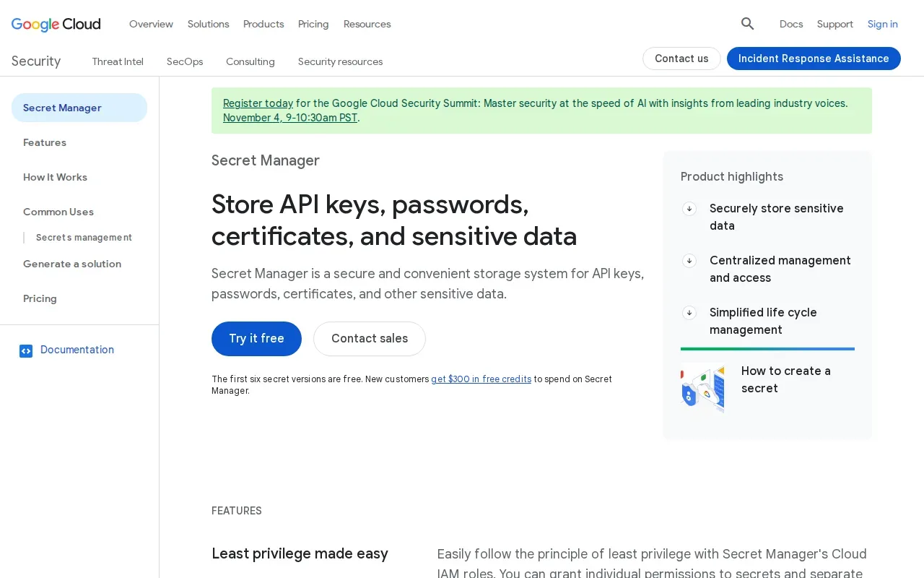Follow the Register today banner link

tap(258, 103)
